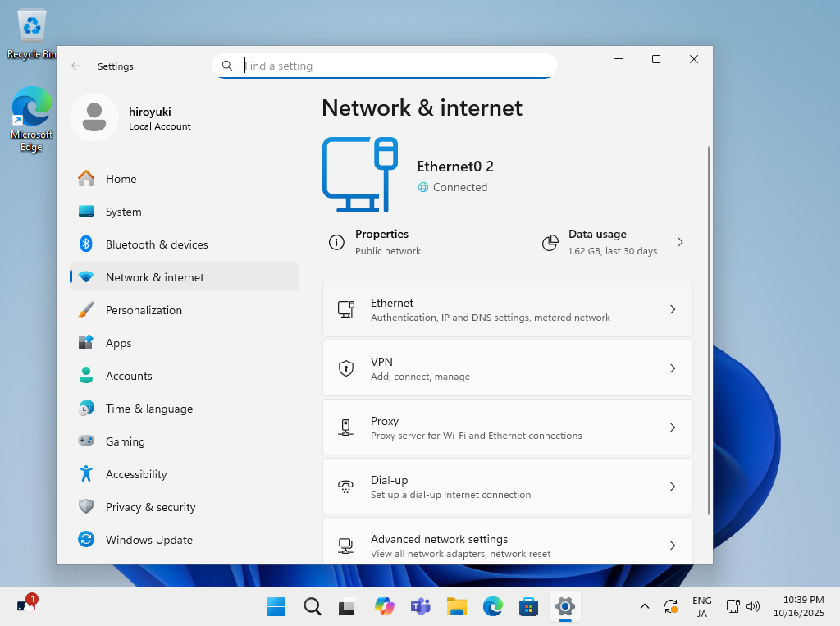The width and height of the screenshot is (840, 626).
Task: Click the Privacy & security shield icon
Action: click(86, 507)
